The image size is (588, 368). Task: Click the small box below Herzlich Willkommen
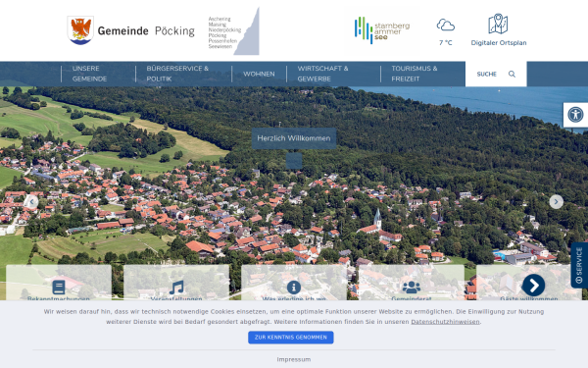294,161
